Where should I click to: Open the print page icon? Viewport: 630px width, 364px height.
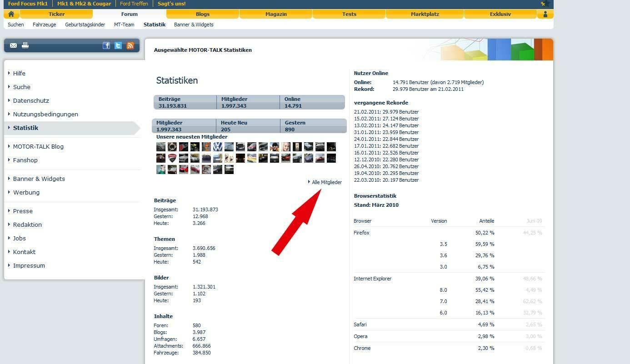click(x=25, y=45)
